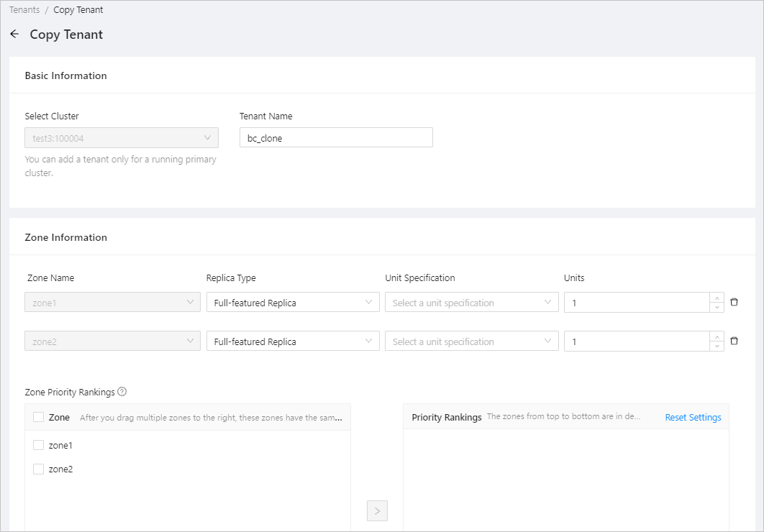This screenshot has height=532, width=764.
Task: Toggle the select-all Zone header checkbox
Action: 39,417
